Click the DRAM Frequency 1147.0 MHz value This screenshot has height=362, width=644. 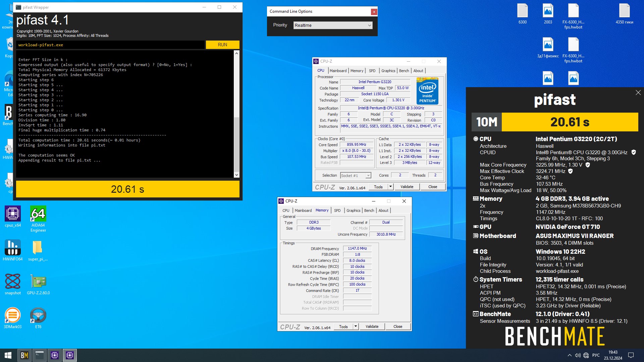[357, 248]
